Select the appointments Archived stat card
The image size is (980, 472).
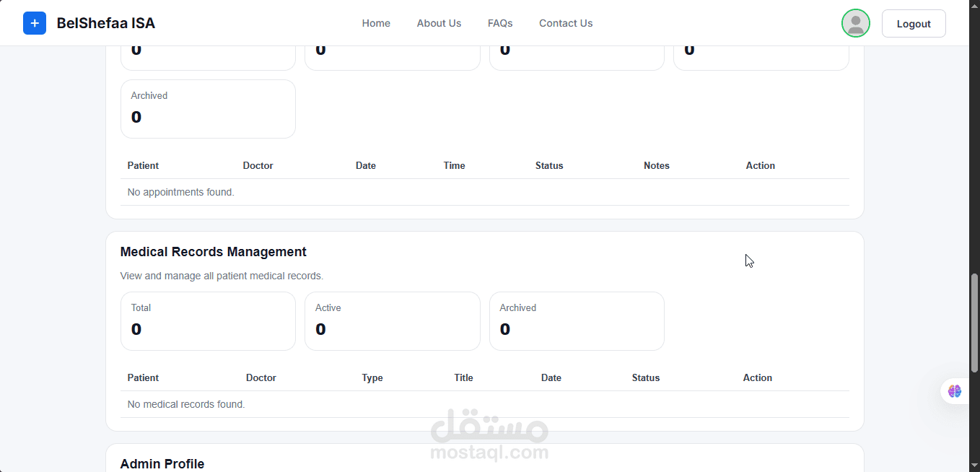(208, 108)
